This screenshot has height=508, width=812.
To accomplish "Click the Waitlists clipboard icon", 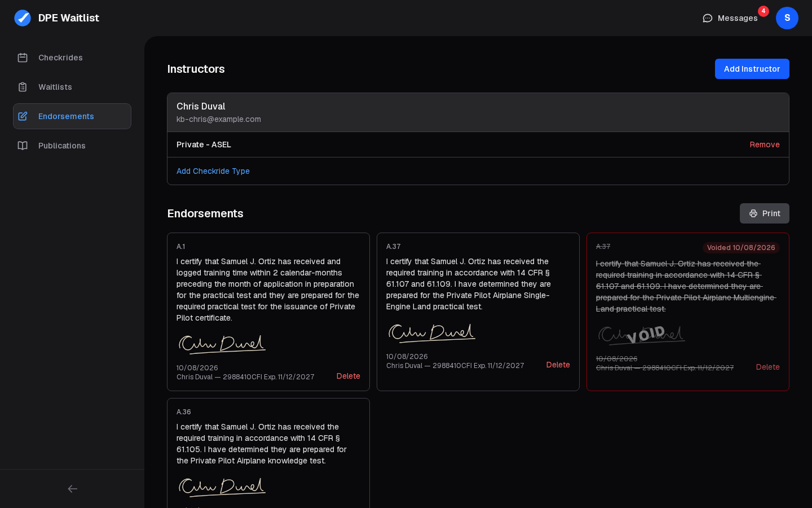I will point(23,87).
